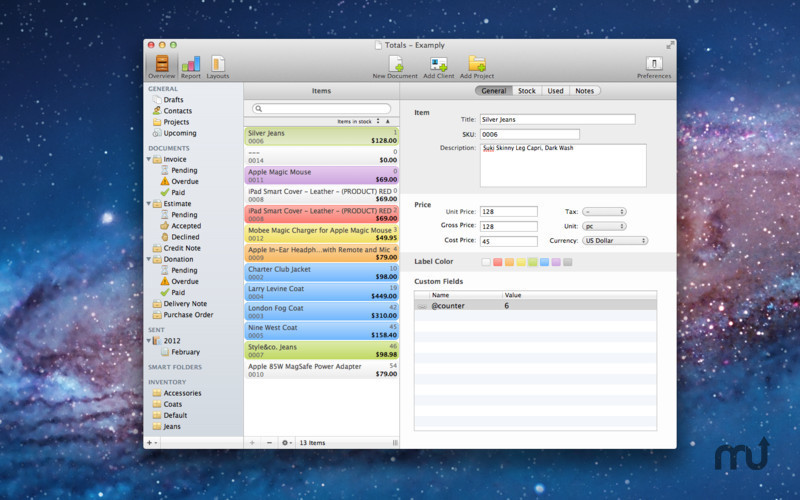Viewport: 800px width, 500px height.
Task: Pick the blue label color
Action: [544, 262]
